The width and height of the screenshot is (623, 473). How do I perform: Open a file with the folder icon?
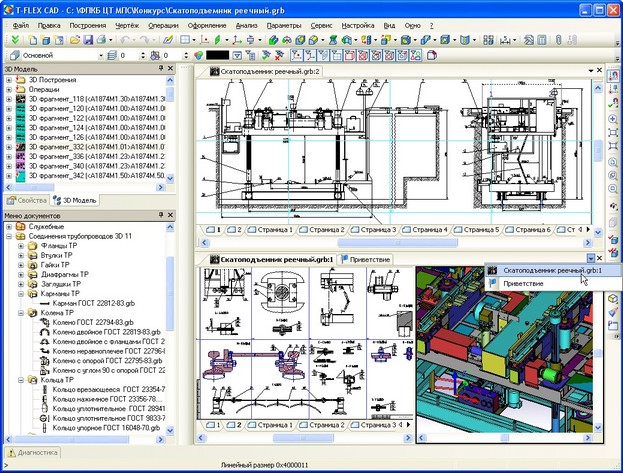pyautogui.click(x=75, y=40)
